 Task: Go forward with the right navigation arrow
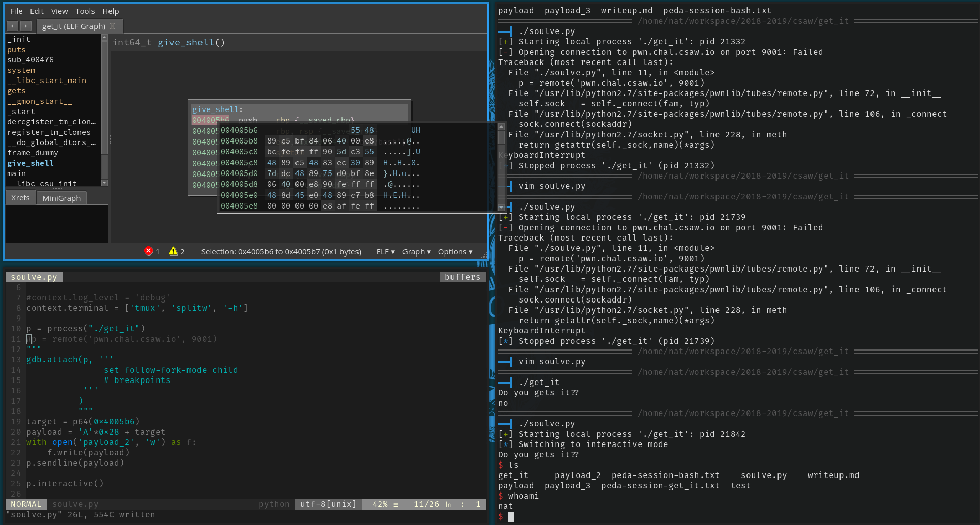click(x=25, y=26)
